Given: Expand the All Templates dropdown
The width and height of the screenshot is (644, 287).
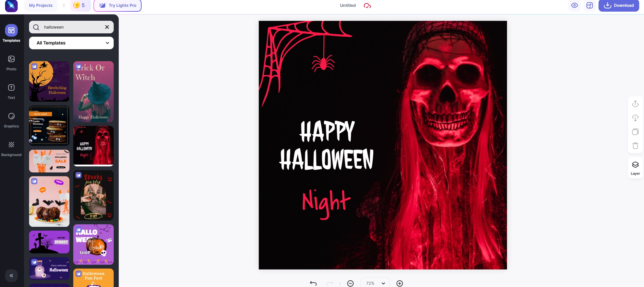Looking at the screenshot, I should pyautogui.click(x=71, y=43).
